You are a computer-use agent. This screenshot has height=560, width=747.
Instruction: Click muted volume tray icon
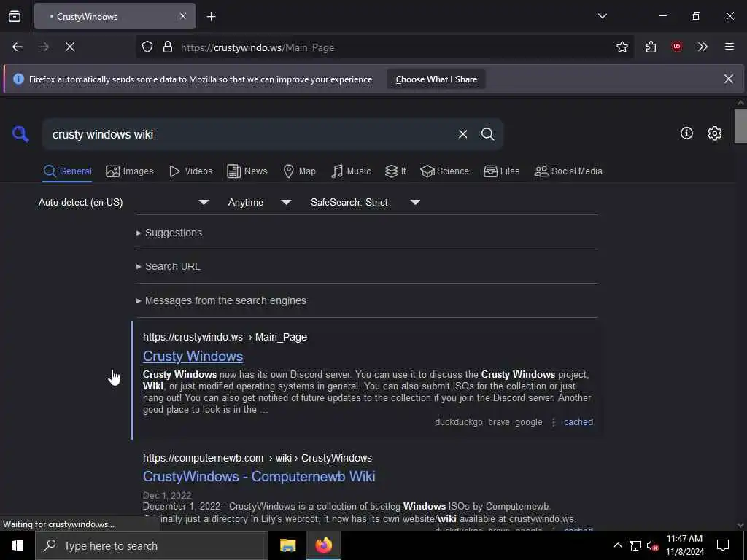tap(652, 545)
